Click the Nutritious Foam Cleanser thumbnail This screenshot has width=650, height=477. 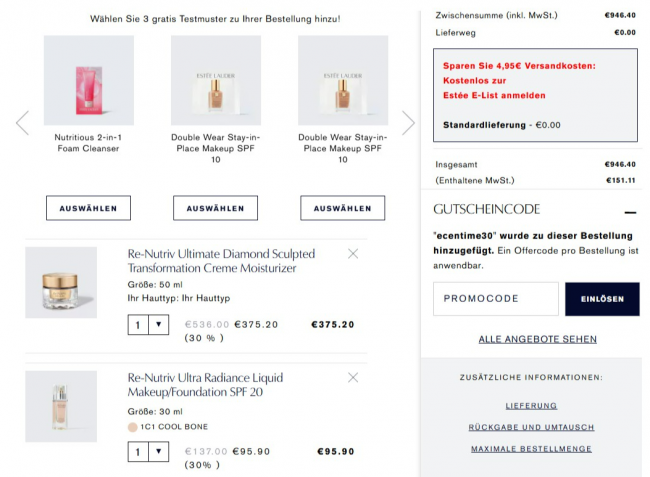coord(88,80)
